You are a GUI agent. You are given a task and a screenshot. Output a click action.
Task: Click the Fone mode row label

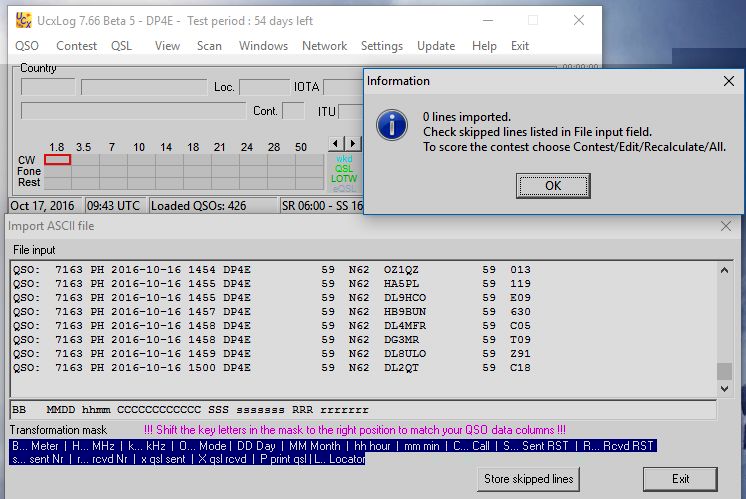coord(29,171)
